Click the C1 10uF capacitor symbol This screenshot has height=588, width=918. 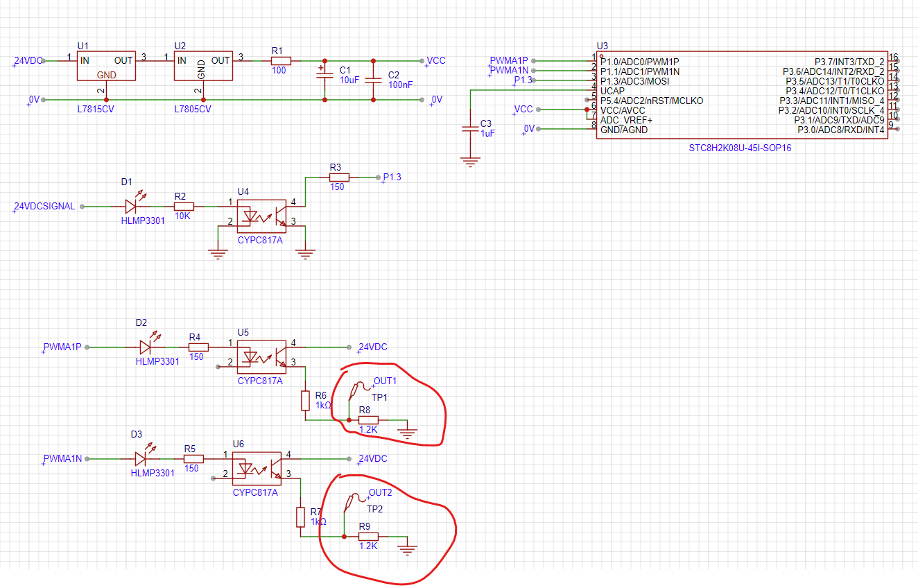[324, 80]
